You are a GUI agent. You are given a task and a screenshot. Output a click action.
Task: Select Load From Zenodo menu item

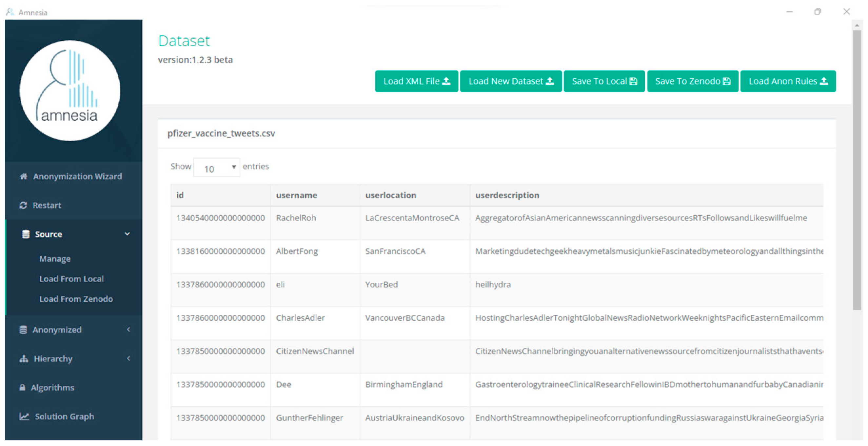tap(76, 299)
